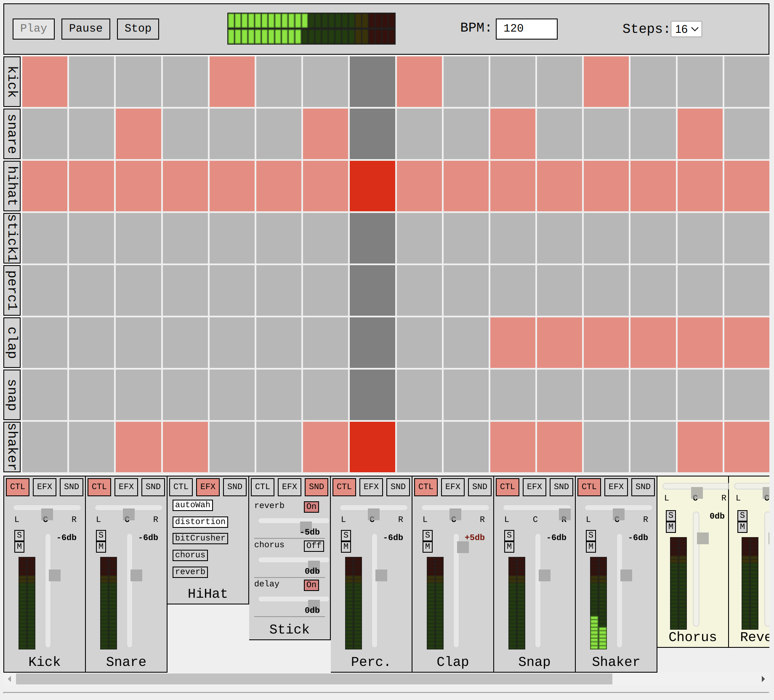Toggle the third step of the snare row

pyautogui.click(x=138, y=134)
